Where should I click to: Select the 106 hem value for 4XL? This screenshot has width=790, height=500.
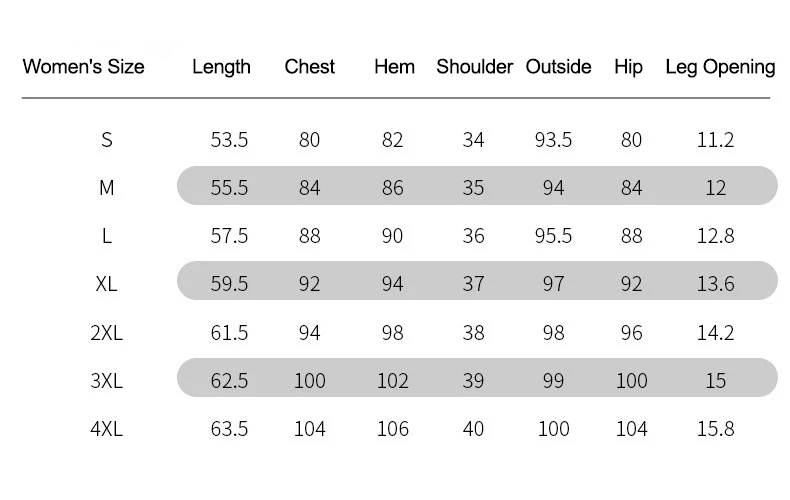392,429
